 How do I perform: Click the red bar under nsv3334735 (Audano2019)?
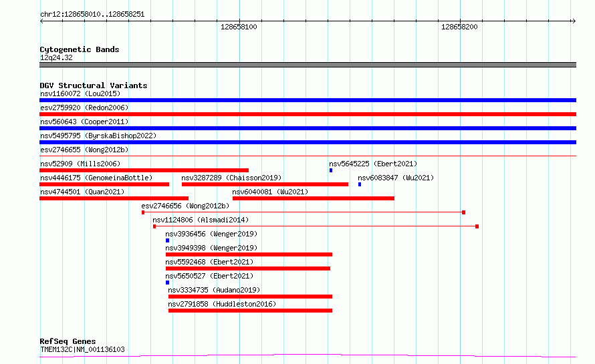(251, 297)
